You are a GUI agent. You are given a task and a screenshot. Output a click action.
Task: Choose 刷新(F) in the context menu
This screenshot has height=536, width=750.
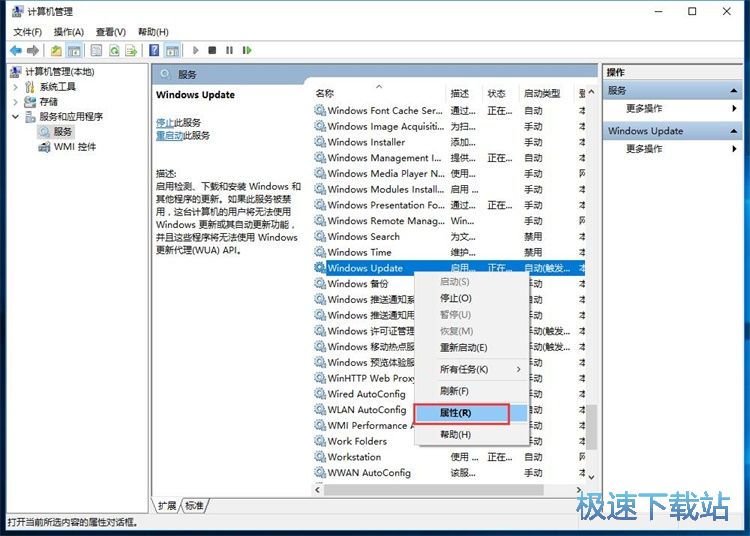471,391
